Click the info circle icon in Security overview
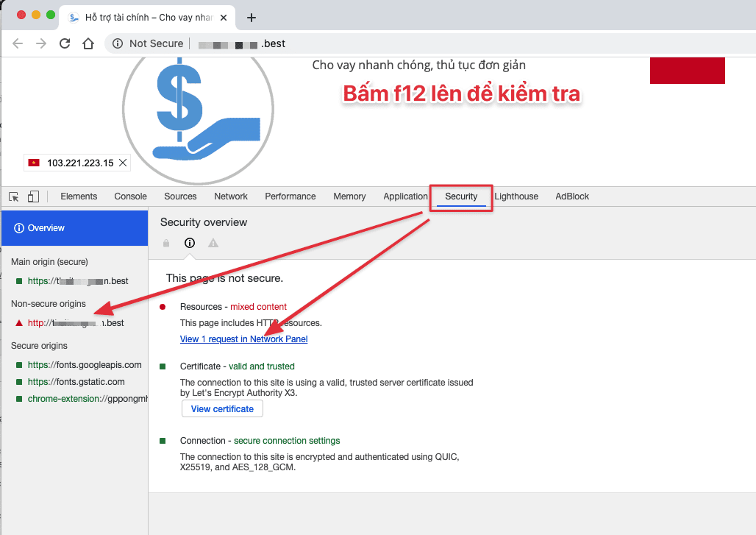Screen dimensions: 756x535 click(x=189, y=243)
